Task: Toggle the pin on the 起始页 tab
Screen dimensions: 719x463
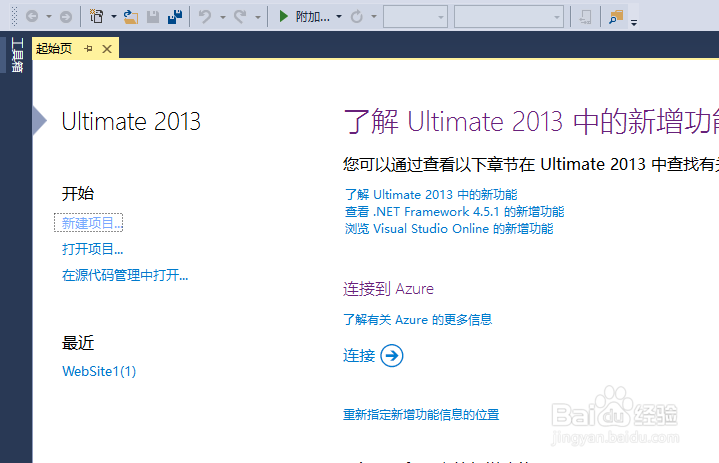Action: 88,49
